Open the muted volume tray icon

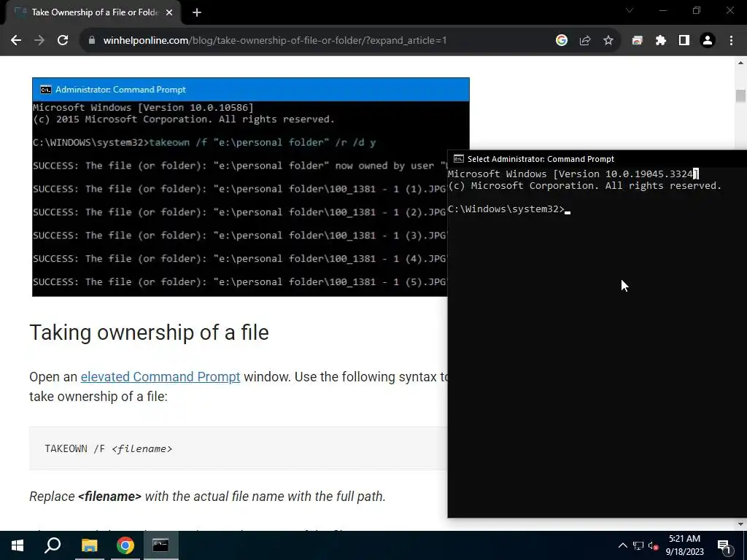(654, 545)
